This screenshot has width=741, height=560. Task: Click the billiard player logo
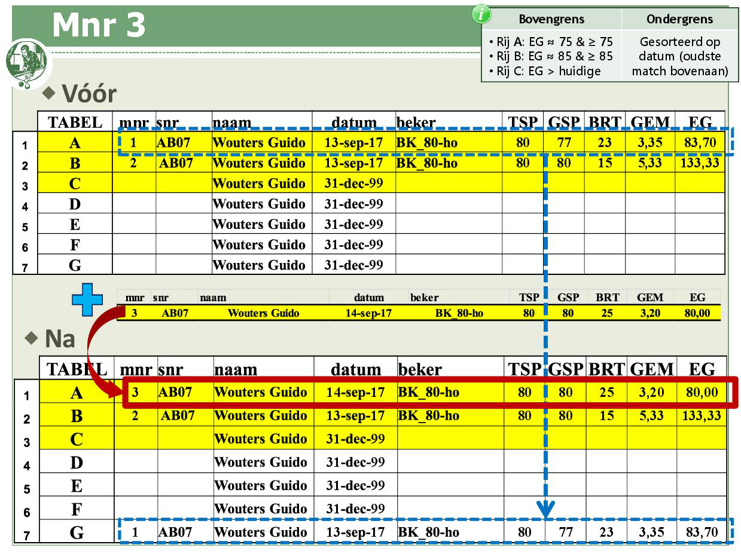[x=28, y=62]
